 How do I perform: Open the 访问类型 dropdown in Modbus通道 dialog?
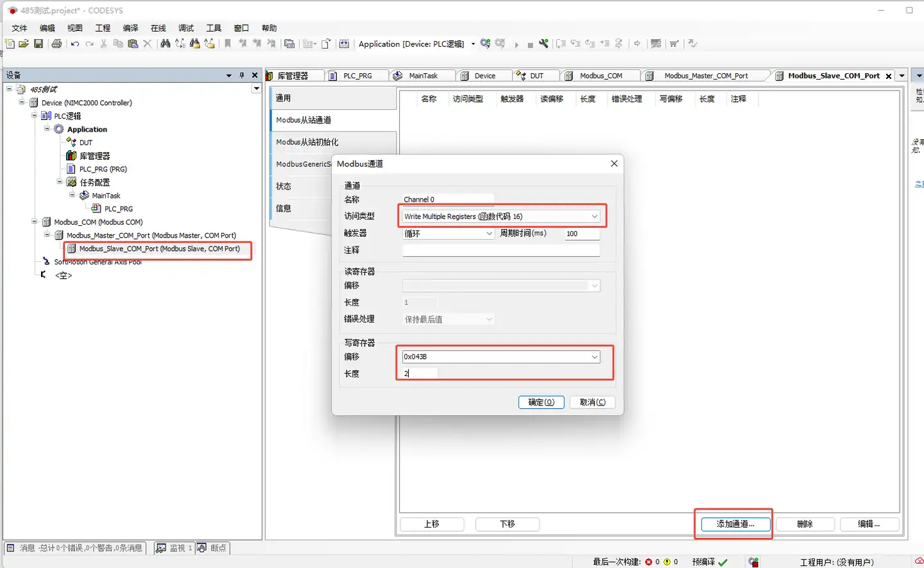(594, 216)
